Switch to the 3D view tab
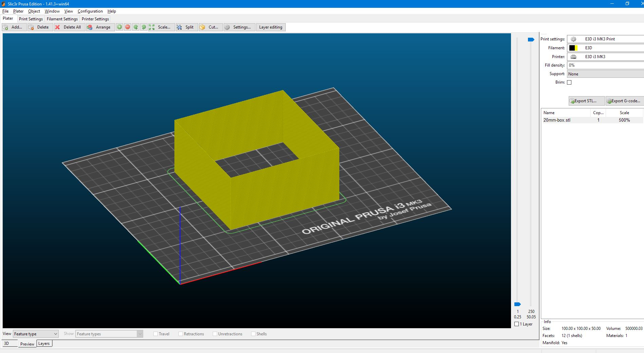Image resolution: width=644 pixels, height=353 pixels. click(x=9, y=343)
